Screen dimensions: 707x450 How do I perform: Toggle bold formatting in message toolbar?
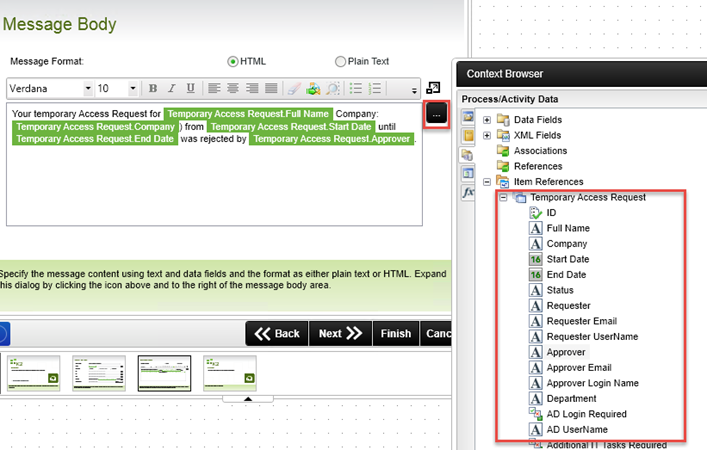point(153,89)
